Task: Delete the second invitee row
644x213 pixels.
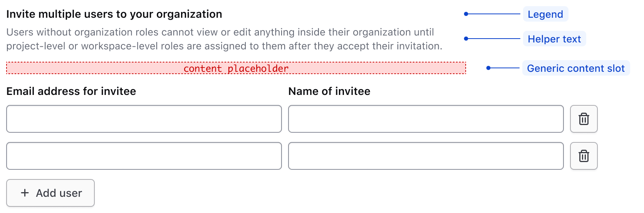Action: pyautogui.click(x=584, y=156)
